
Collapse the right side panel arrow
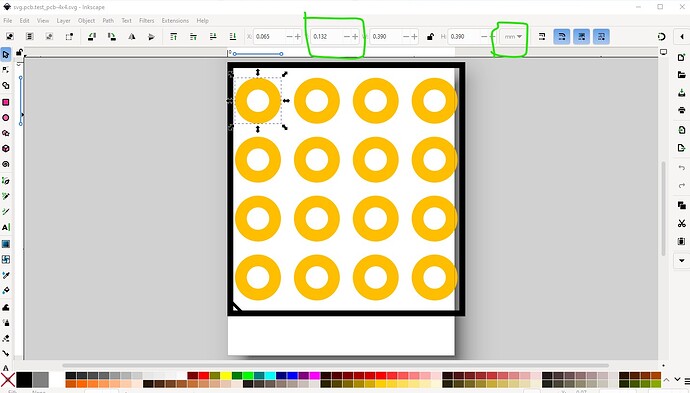(x=682, y=37)
